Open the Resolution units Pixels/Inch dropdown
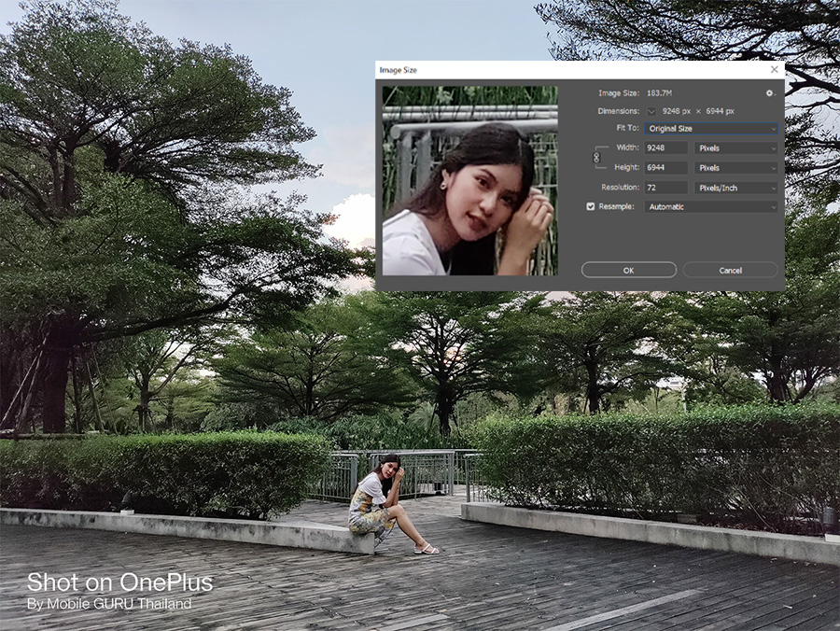Viewport: 840px width, 631px height. click(735, 188)
